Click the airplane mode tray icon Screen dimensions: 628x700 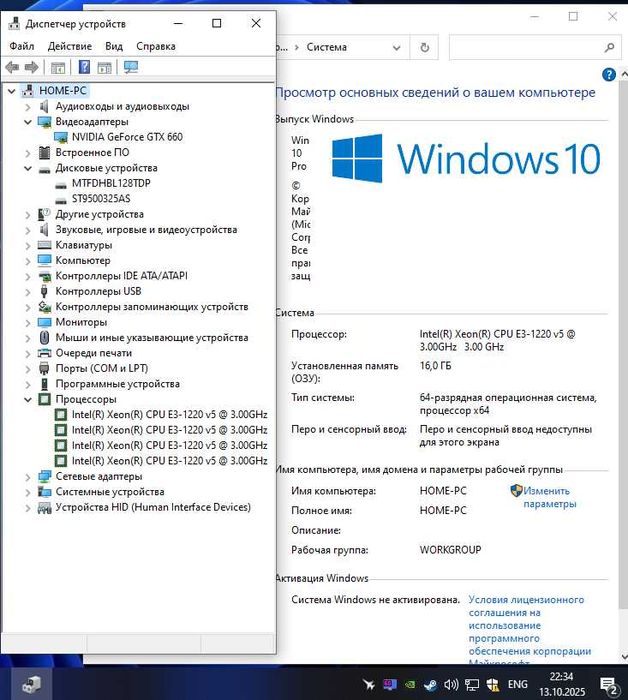(x=369, y=684)
